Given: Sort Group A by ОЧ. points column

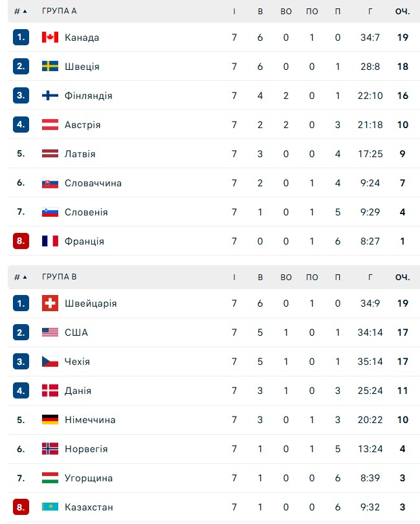Looking at the screenshot, I should click(x=403, y=12).
